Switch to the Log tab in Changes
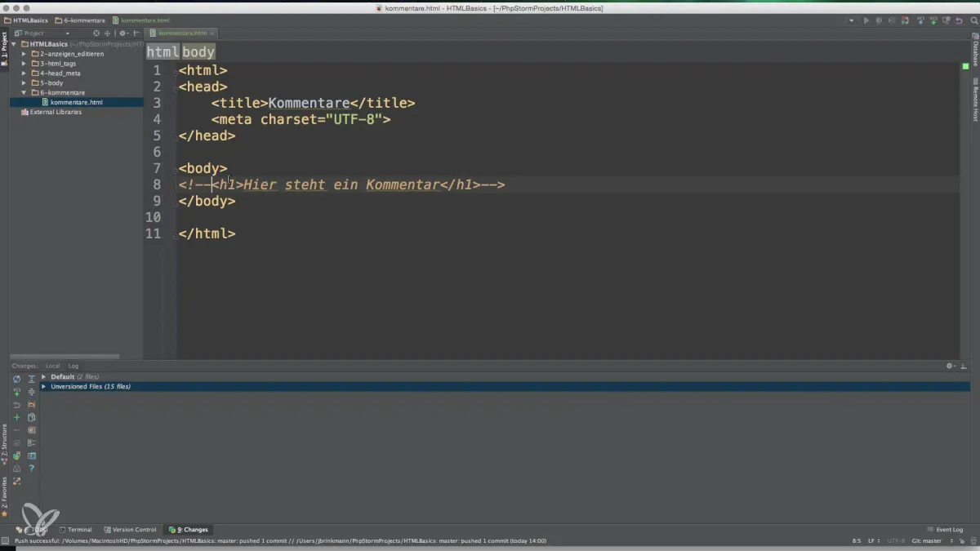The height and width of the screenshot is (551, 980). point(73,366)
